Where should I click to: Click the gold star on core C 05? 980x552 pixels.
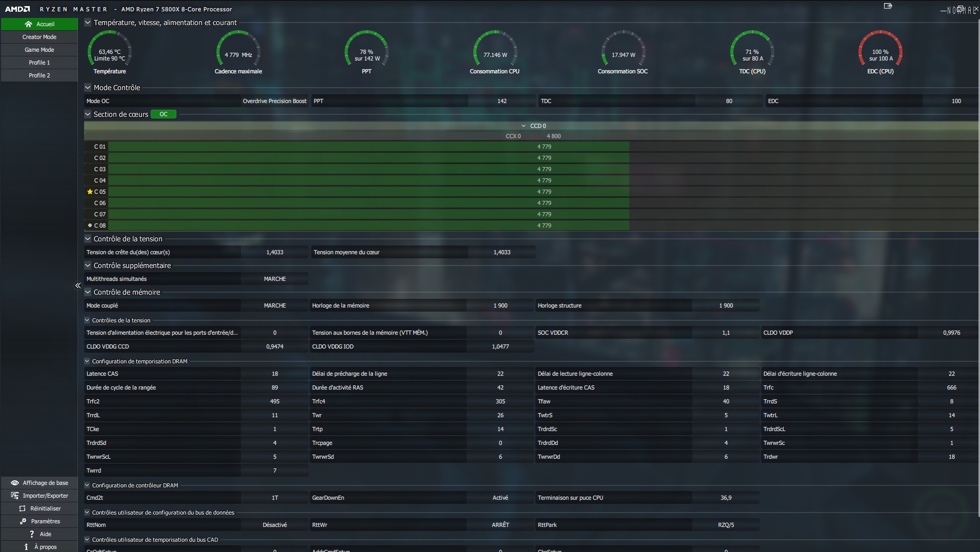[x=90, y=192]
